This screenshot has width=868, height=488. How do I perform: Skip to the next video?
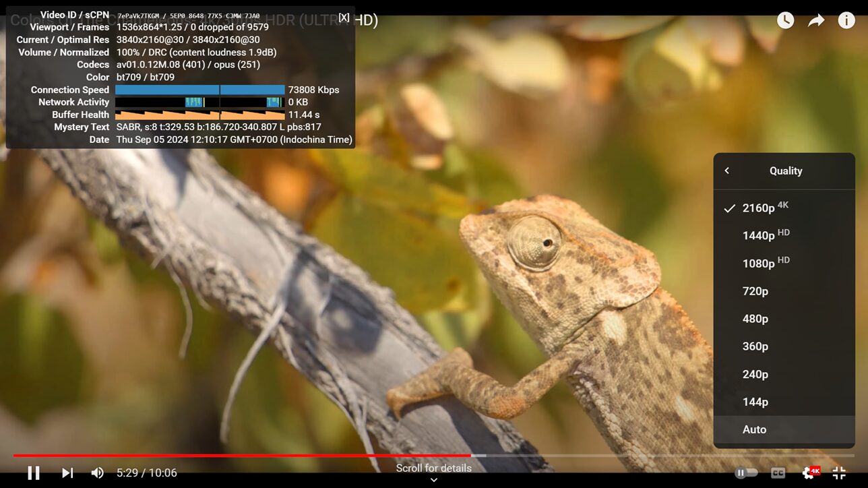pos(67,472)
